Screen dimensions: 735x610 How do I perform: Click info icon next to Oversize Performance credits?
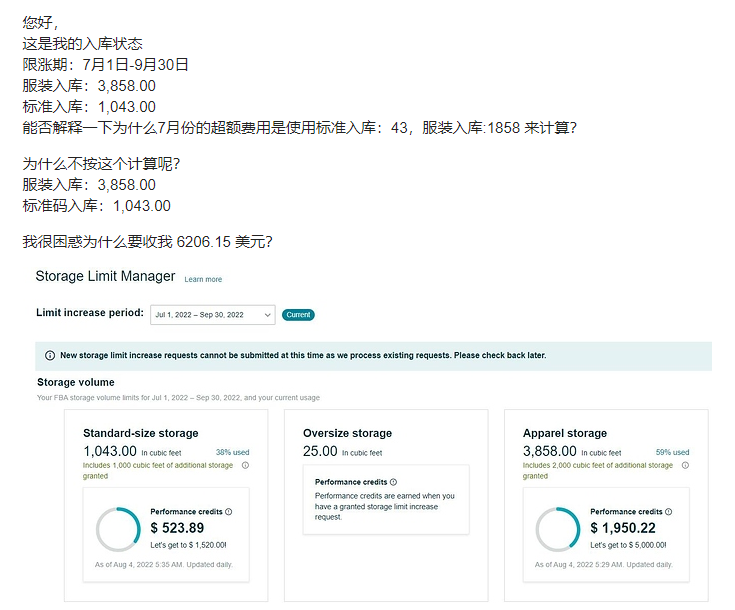tap(393, 482)
